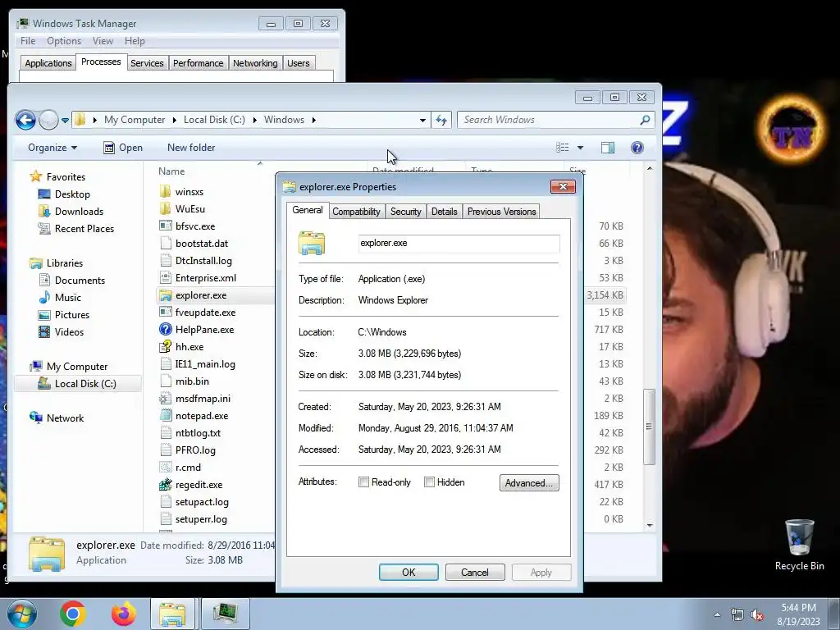Click the muted volume tray icon
The height and width of the screenshot is (630, 840).
[x=757, y=615]
